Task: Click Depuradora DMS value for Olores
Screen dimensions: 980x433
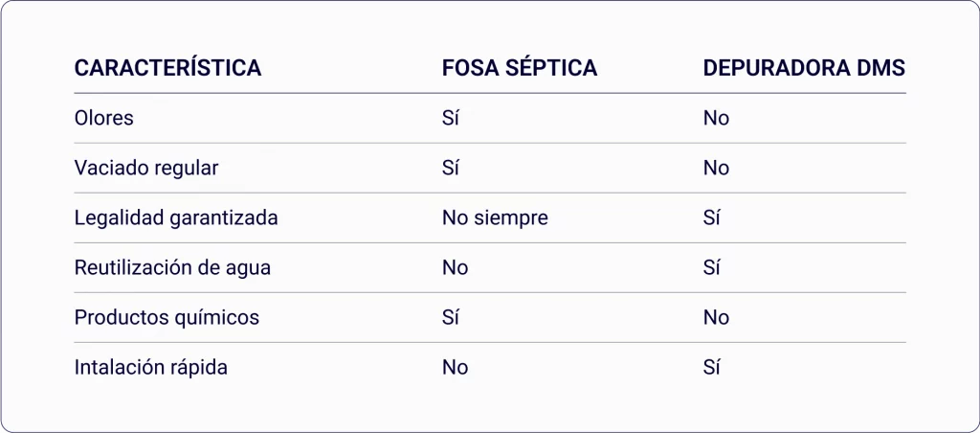Action: (x=716, y=119)
